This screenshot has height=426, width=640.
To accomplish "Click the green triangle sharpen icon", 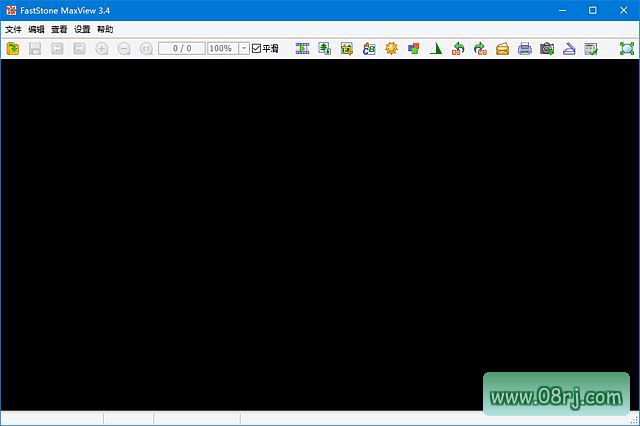I will click(436, 48).
